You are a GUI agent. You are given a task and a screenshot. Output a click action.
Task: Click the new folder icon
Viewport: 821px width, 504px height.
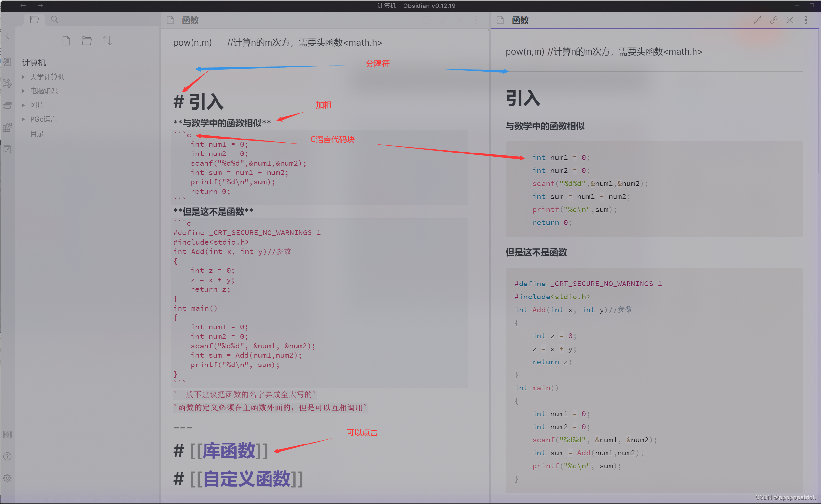(87, 41)
